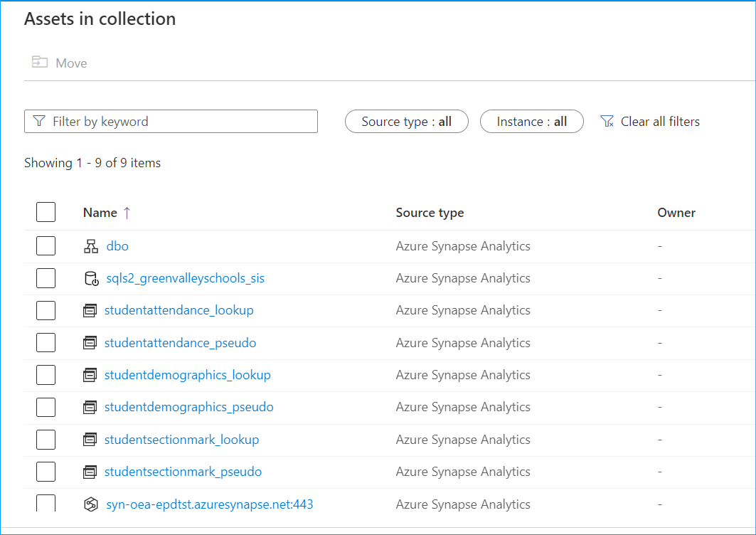Toggle the select-all checkbox in header
756x535 pixels.
point(46,212)
